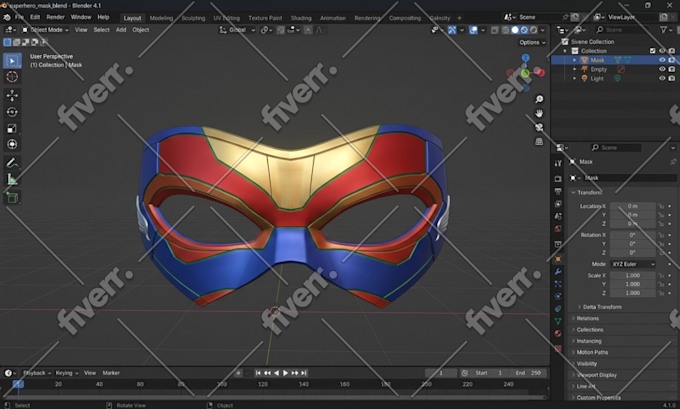Viewport: 680px width, 409px height.
Task: Switch to the Shading workspace tab
Action: point(301,18)
